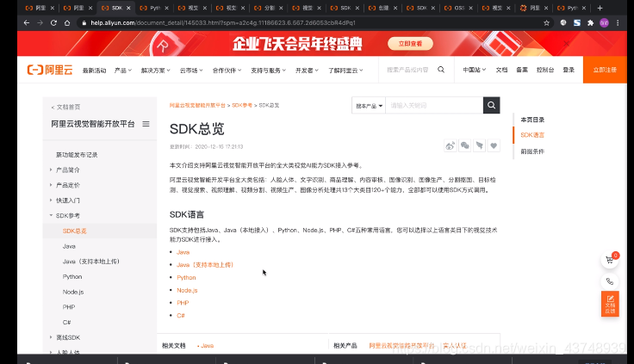Open the 了解阿里云 dropdown menu
Screen dimensions: 634x364
tap(345, 71)
